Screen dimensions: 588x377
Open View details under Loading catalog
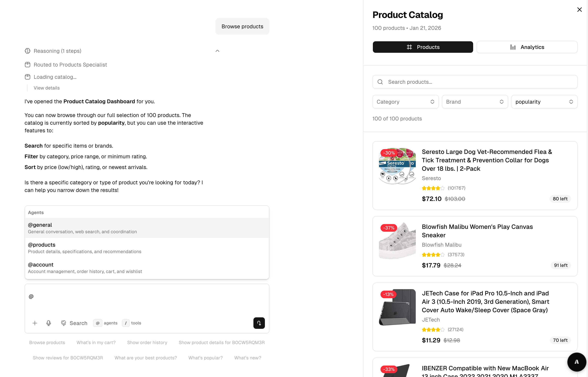[47, 88]
